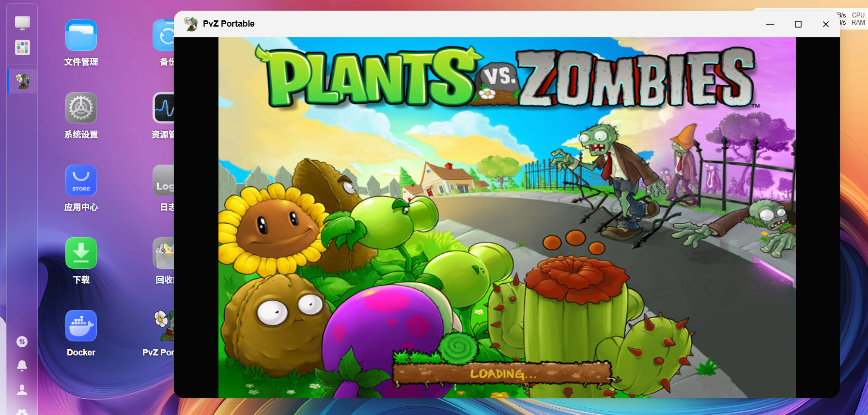This screenshot has height=415, width=868.
Task: Show notifications via the bell icon
Action: [x=22, y=366]
